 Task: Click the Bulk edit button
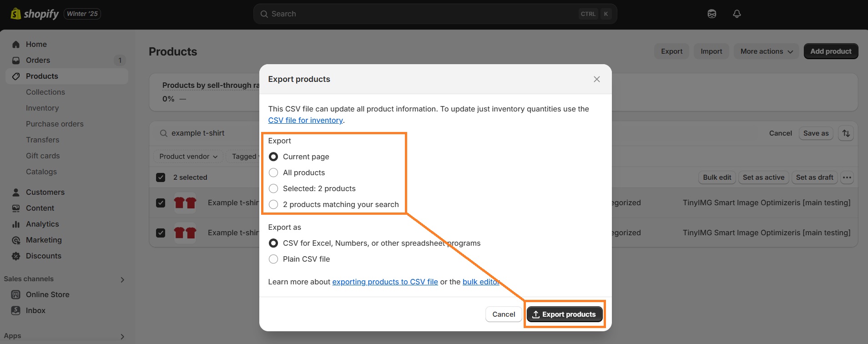click(717, 177)
